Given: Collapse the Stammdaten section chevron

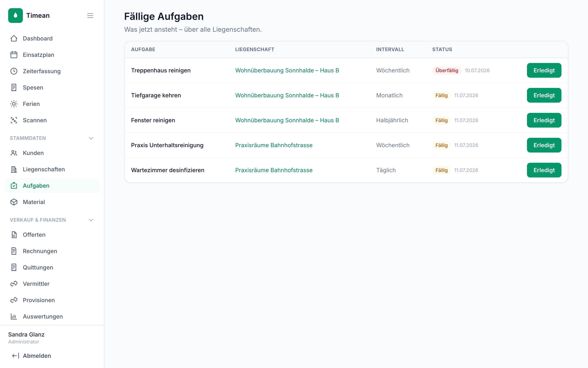Looking at the screenshot, I should pyautogui.click(x=91, y=138).
